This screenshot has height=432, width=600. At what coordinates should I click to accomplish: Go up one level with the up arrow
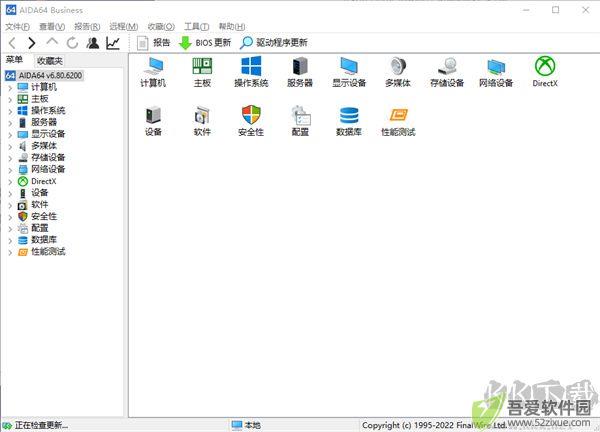(52, 42)
